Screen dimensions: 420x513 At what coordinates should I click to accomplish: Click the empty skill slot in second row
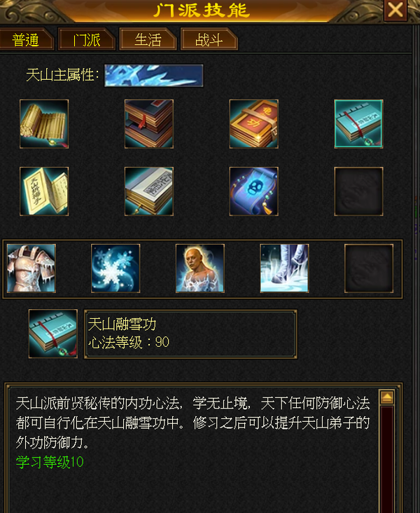click(359, 191)
